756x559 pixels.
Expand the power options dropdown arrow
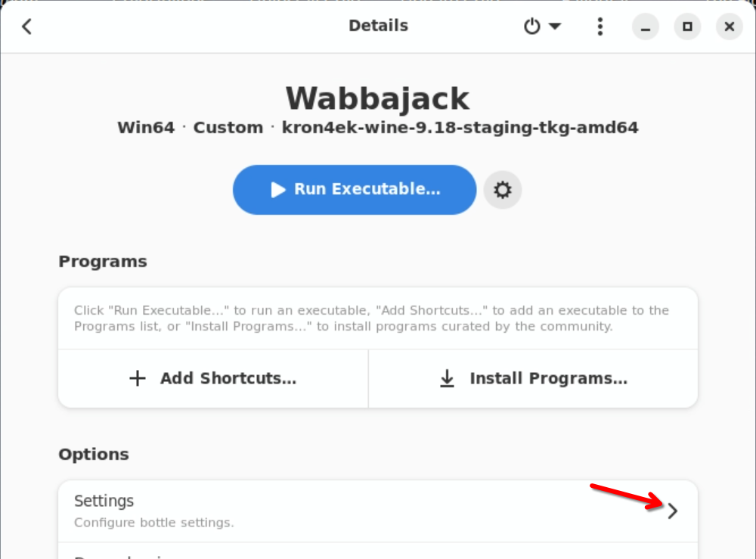555,26
